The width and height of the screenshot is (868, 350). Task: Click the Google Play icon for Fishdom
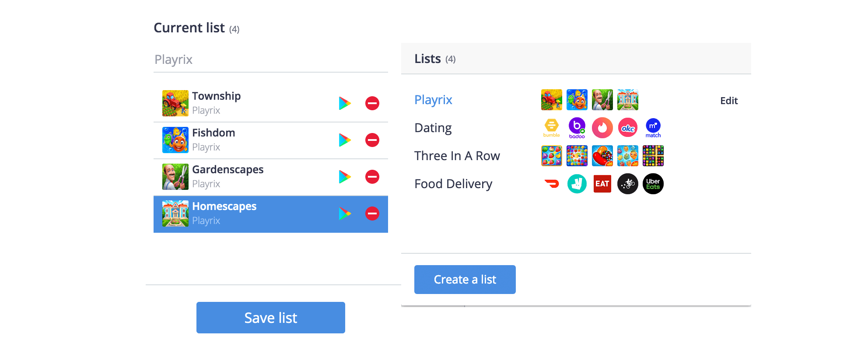point(345,140)
